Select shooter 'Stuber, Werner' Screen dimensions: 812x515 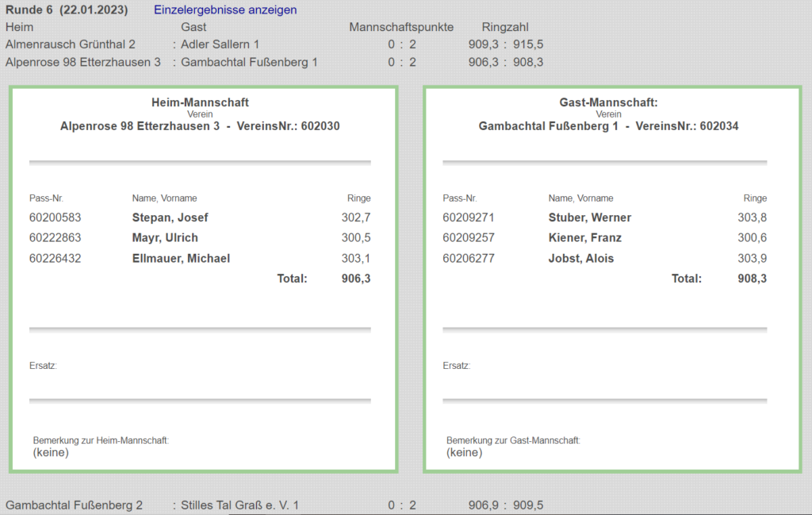coord(589,217)
